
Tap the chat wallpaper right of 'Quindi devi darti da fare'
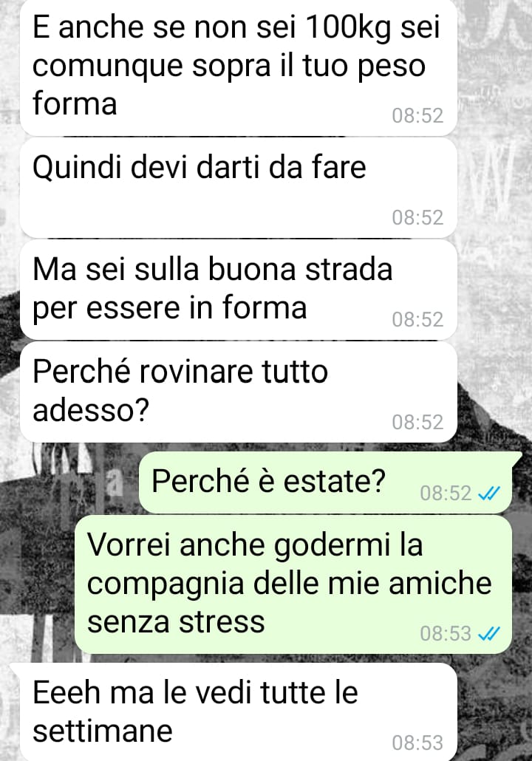(495, 188)
